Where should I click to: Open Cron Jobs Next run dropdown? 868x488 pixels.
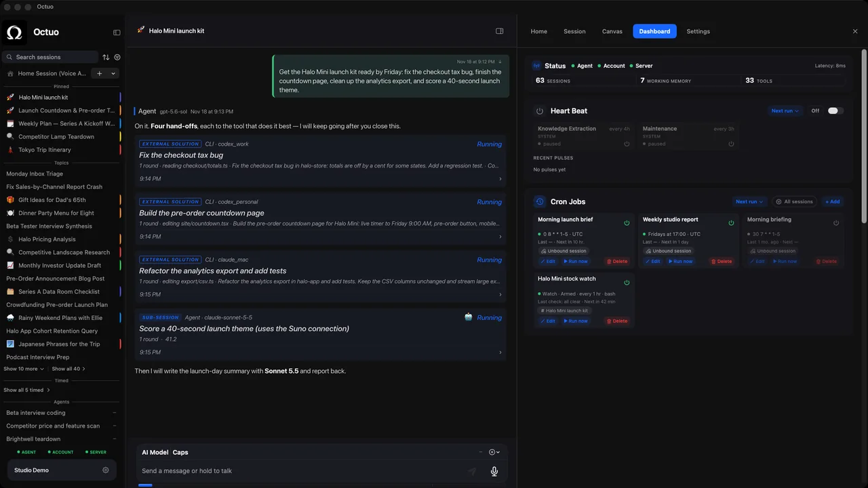click(749, 201)
